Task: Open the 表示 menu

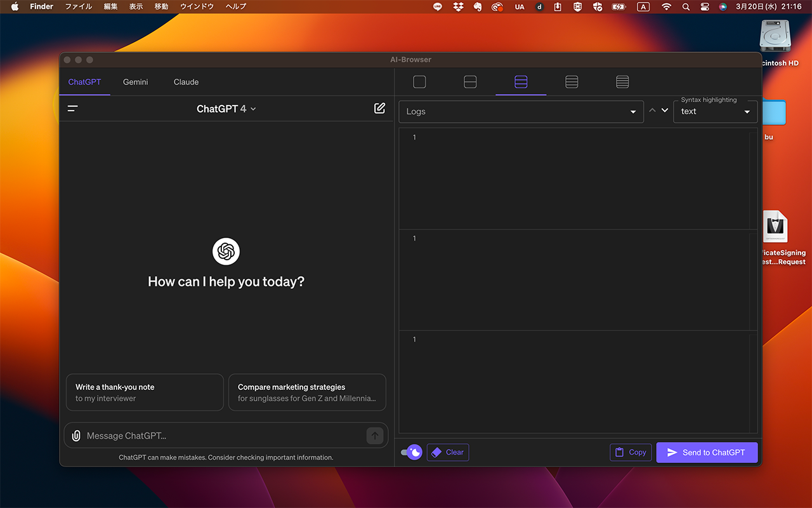Action: pos(136,7)
